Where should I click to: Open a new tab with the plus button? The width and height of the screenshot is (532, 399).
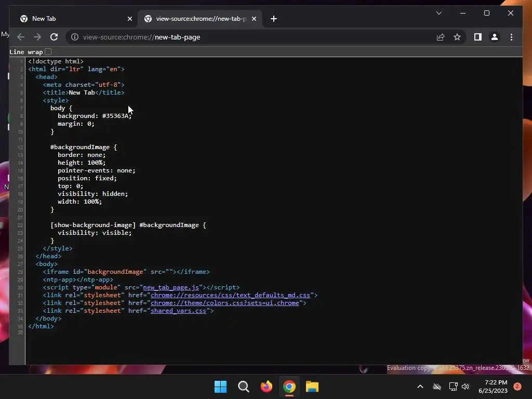coord(274,19)
